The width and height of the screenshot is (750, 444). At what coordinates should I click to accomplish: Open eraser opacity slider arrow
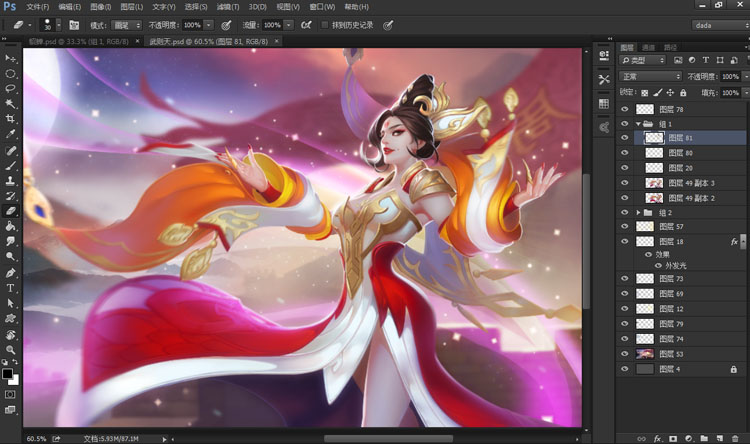(x=208, y=25)
